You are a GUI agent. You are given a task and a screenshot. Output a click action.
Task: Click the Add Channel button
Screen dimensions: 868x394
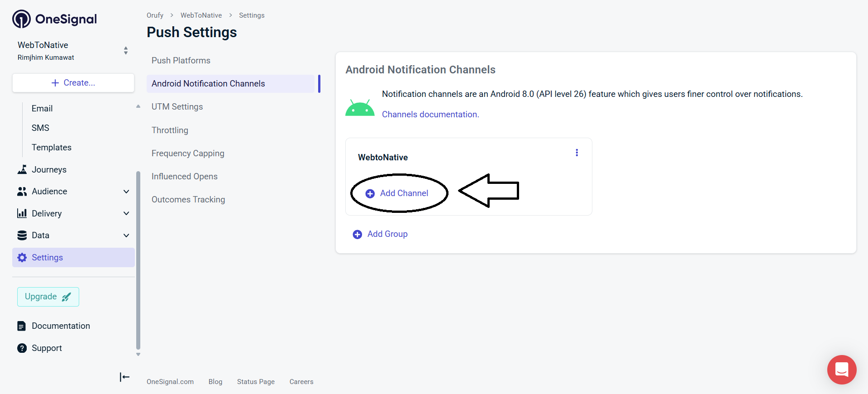[398, 193]
